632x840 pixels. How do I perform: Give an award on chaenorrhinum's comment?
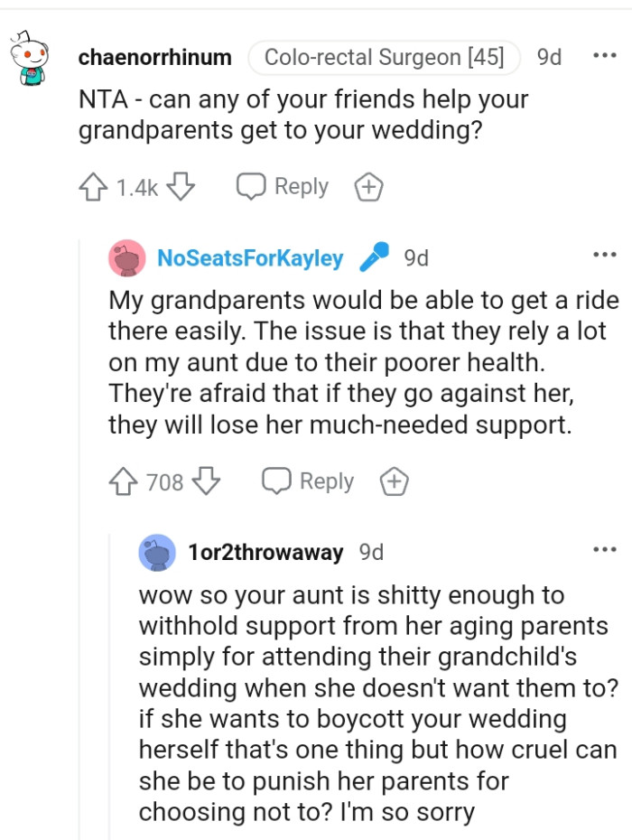click(x=368, y=186)
